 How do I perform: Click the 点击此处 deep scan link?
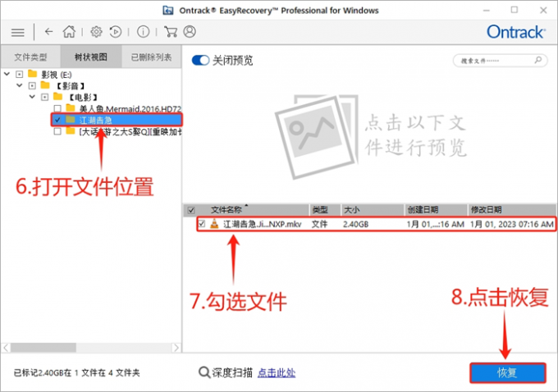point(277,373)
